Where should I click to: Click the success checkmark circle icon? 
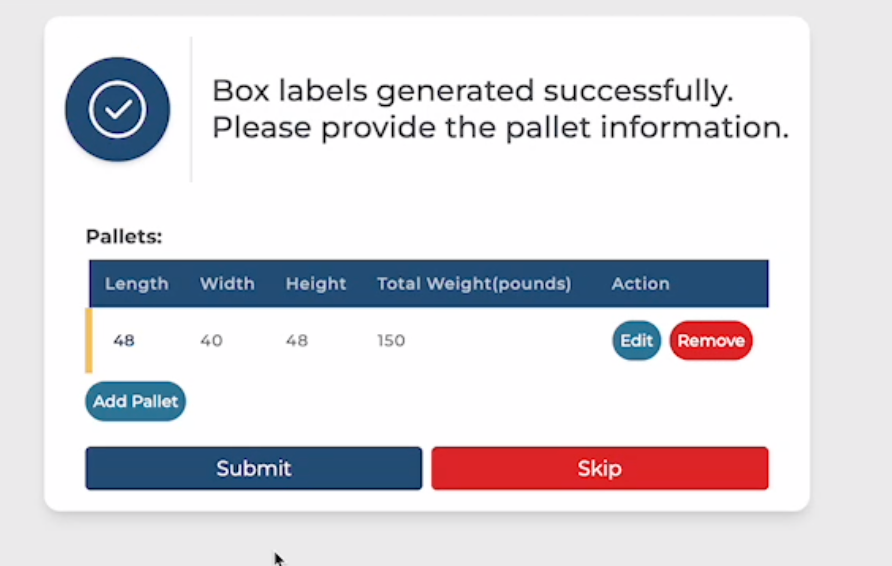tap(118, 109)
